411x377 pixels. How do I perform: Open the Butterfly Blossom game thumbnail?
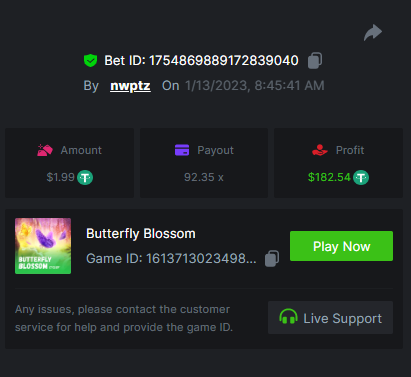(43, 246)
